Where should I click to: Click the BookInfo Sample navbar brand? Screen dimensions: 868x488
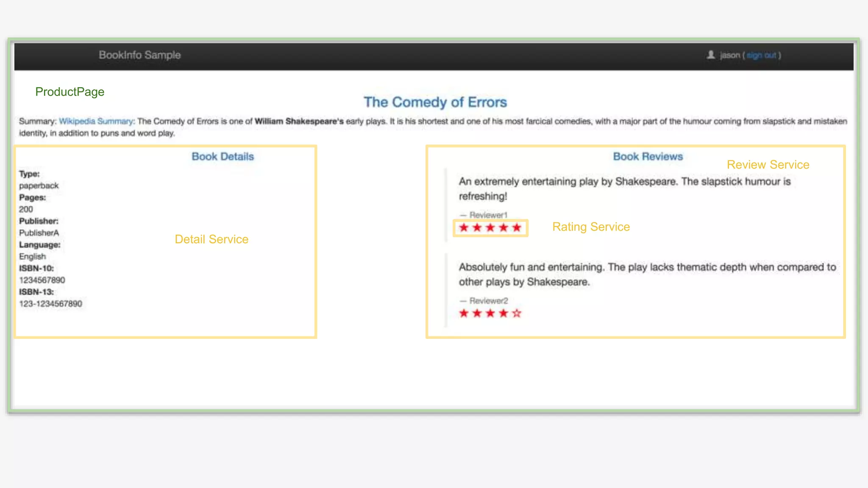(x=139, y=55)
